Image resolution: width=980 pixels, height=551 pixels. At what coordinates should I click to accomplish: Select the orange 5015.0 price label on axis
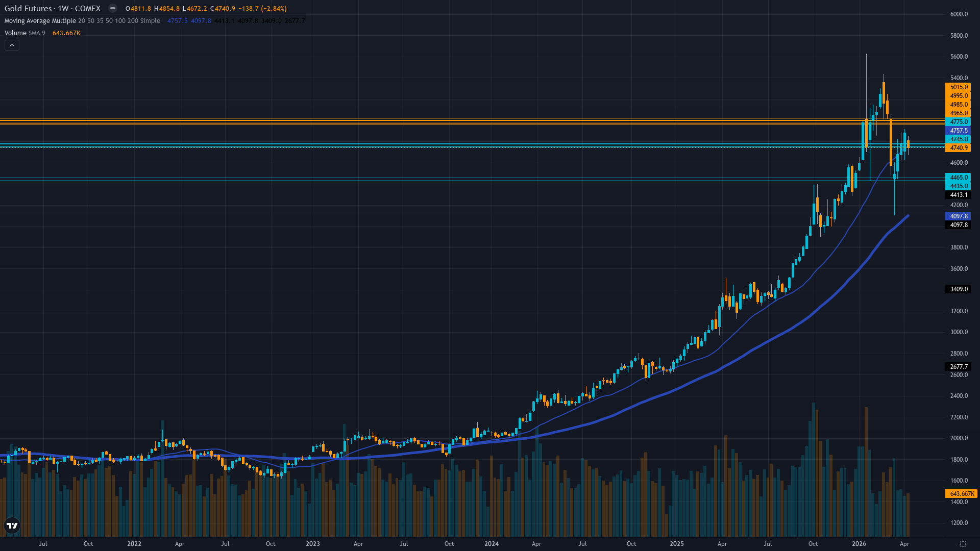(958, 87)
